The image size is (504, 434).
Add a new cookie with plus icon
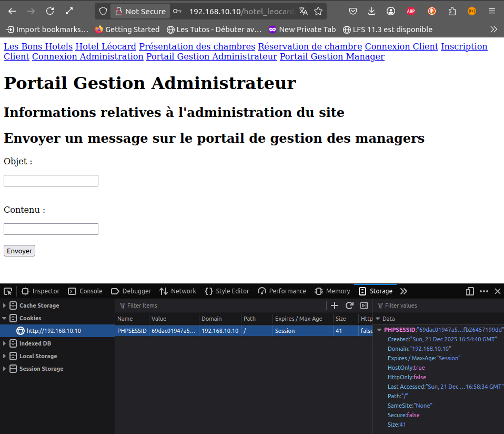[334, 305]
